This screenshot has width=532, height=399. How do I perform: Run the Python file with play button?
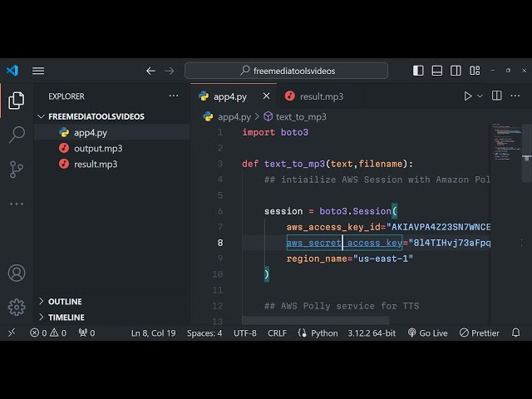(x=468, y=96)
